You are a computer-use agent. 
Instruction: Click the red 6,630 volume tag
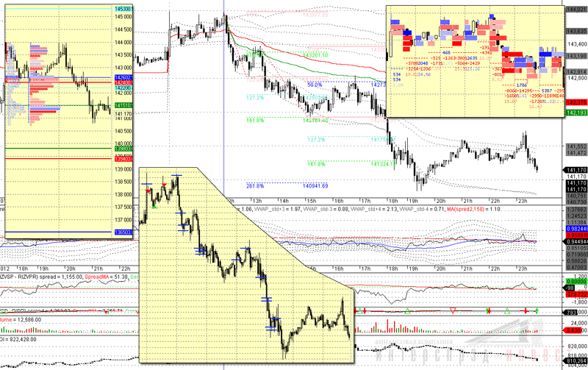pyautogui.click(x=574, y=330)
